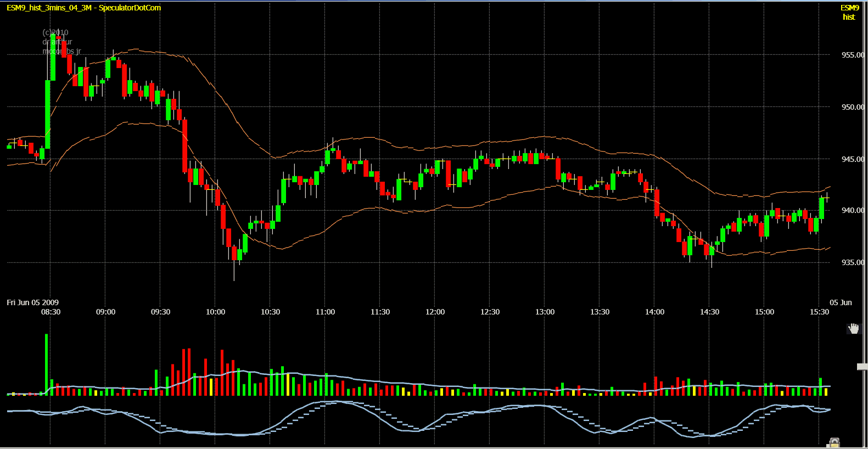This screenshot has height=449, width=868.
Task: Click the 11:30 time axis label
Action: click(x=380, y=312)
